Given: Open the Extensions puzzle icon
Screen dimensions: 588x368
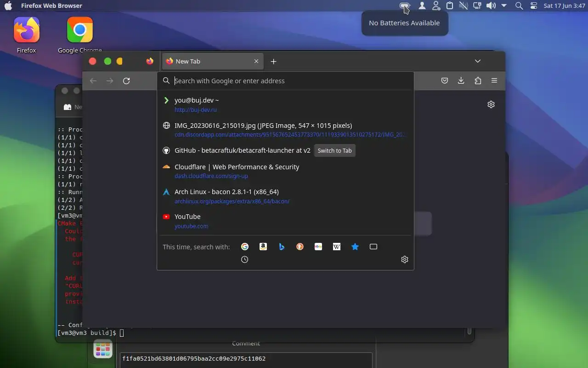Looking at the screenshot, I should 478,80.
